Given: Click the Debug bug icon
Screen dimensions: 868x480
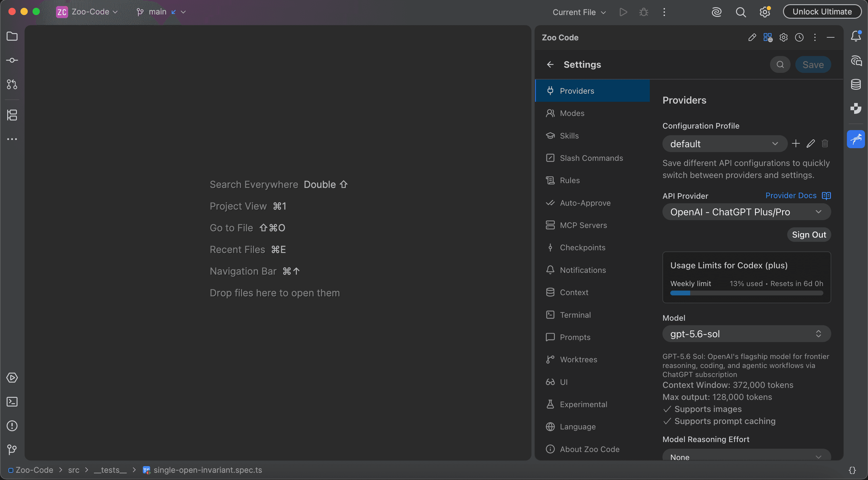Looking at the screenshot, I should coord(643,12).
